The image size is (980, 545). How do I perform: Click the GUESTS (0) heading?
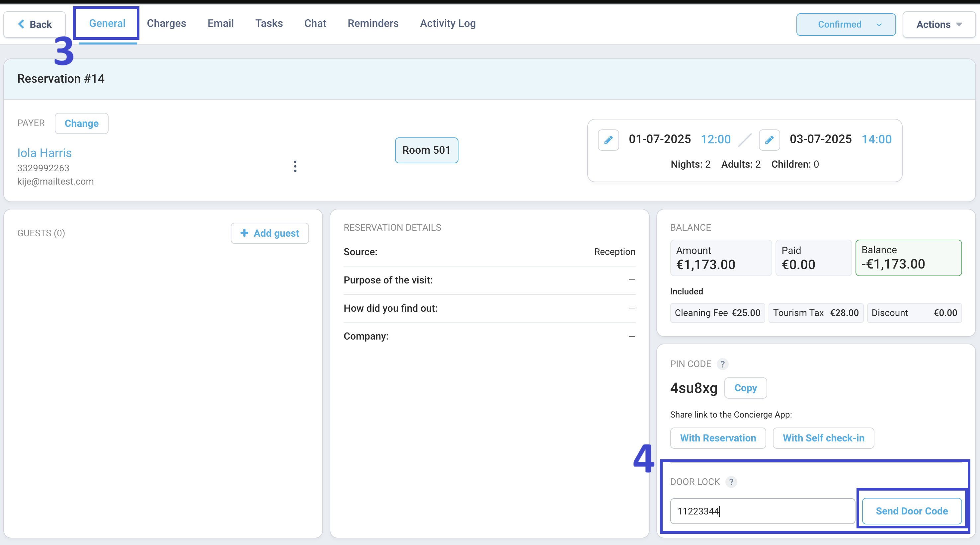click(41, 233)
